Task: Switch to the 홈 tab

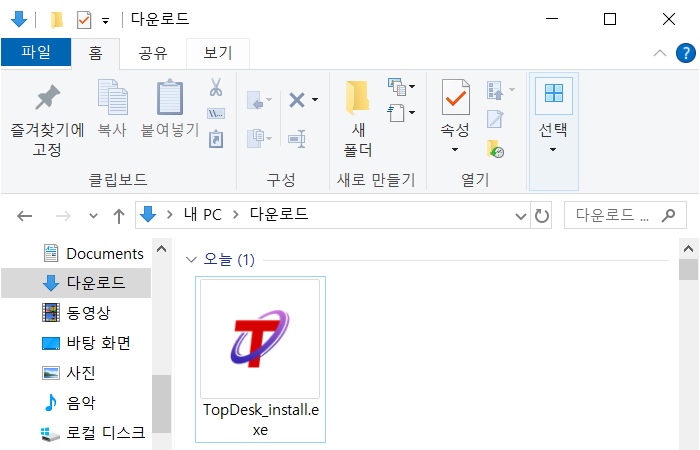Action: click(96, 54)
